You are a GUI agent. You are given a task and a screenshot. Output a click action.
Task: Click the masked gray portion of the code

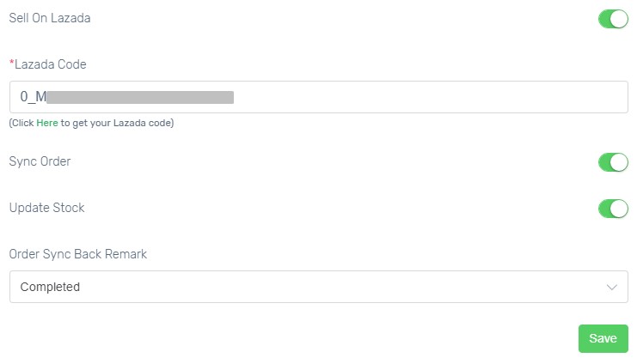tap(140, 97)
